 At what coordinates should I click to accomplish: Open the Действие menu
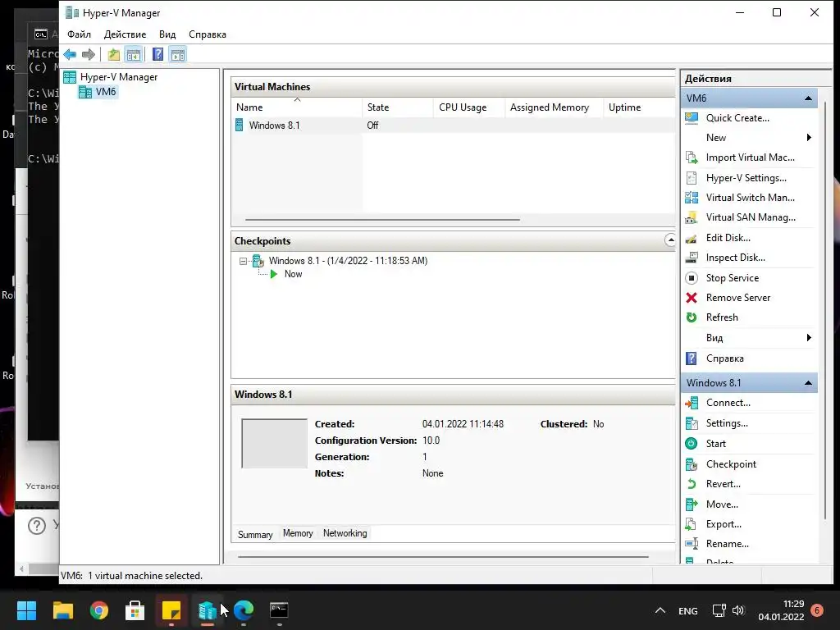125,34
